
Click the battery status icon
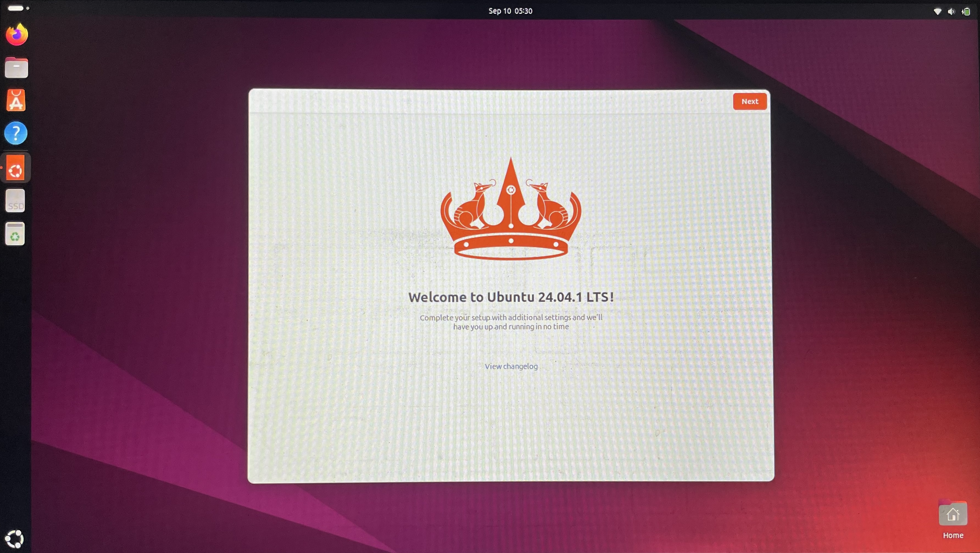click(966, 12)
